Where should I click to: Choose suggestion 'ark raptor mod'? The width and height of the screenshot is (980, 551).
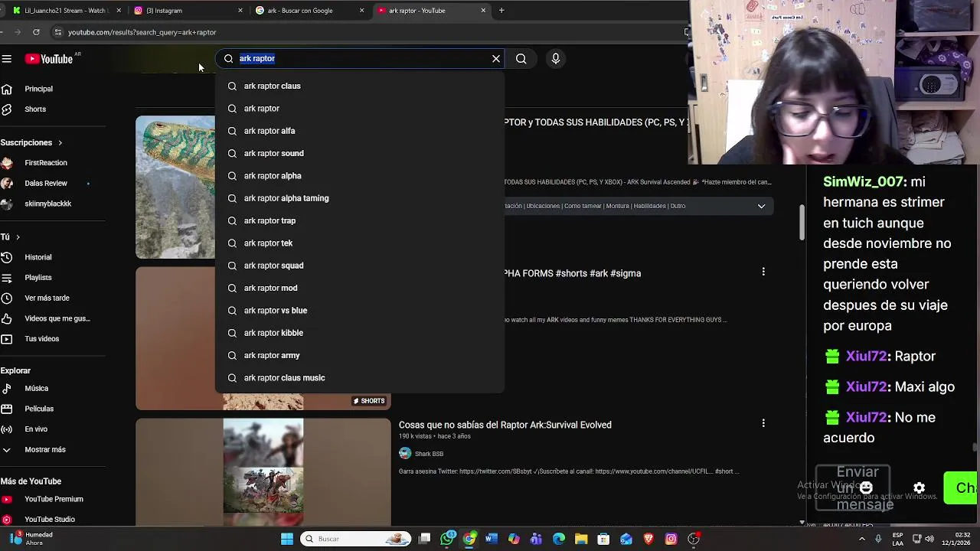click(x=360, y=288)
